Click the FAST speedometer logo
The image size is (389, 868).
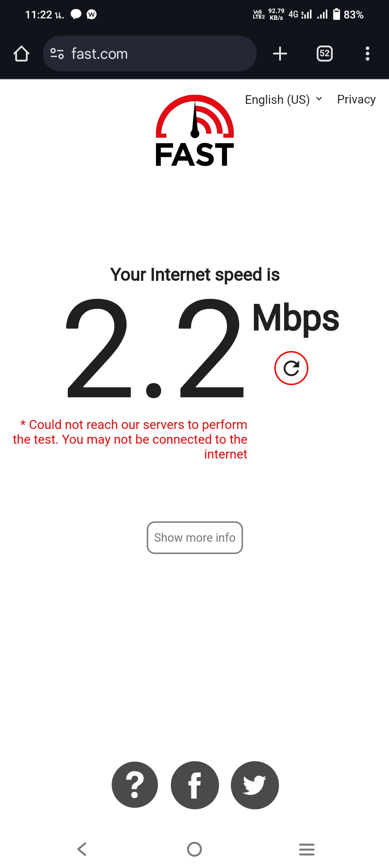pos(195,130)
